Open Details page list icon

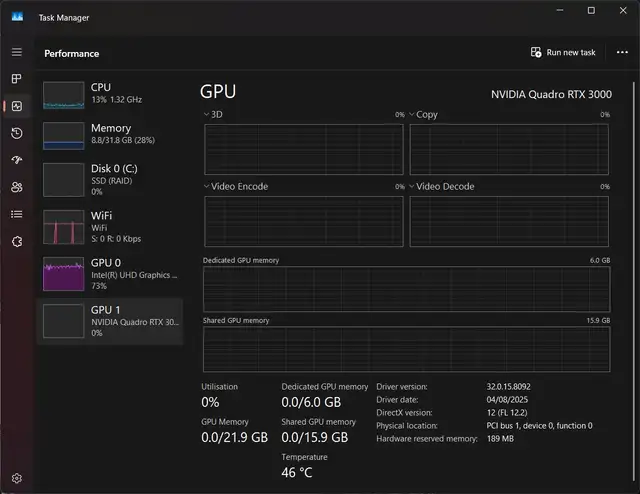pos(17,214)
